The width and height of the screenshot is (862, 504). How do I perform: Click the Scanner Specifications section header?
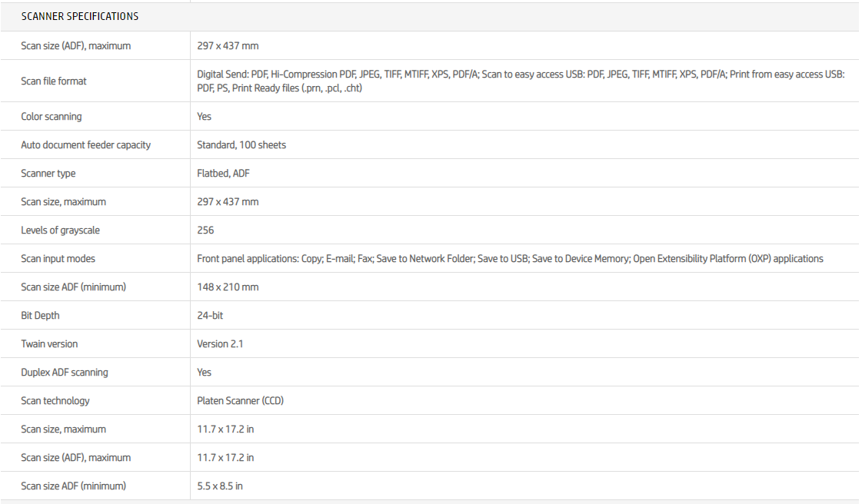click(80, 16)
